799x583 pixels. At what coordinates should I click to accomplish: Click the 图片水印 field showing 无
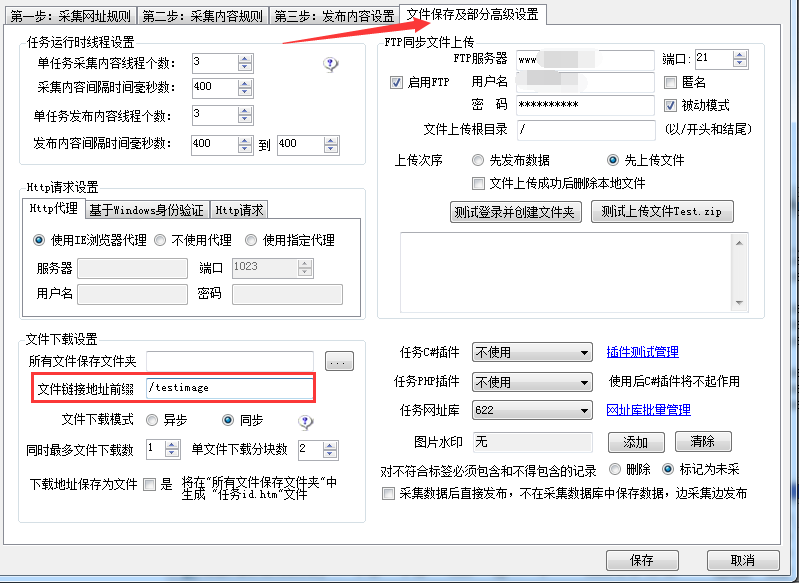click(532, 442)
